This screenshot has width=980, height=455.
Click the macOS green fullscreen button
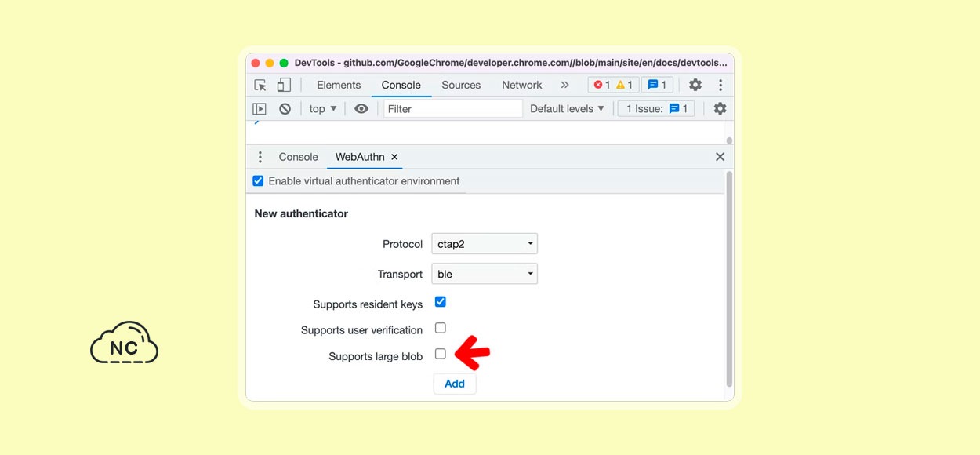pos(284,63)
